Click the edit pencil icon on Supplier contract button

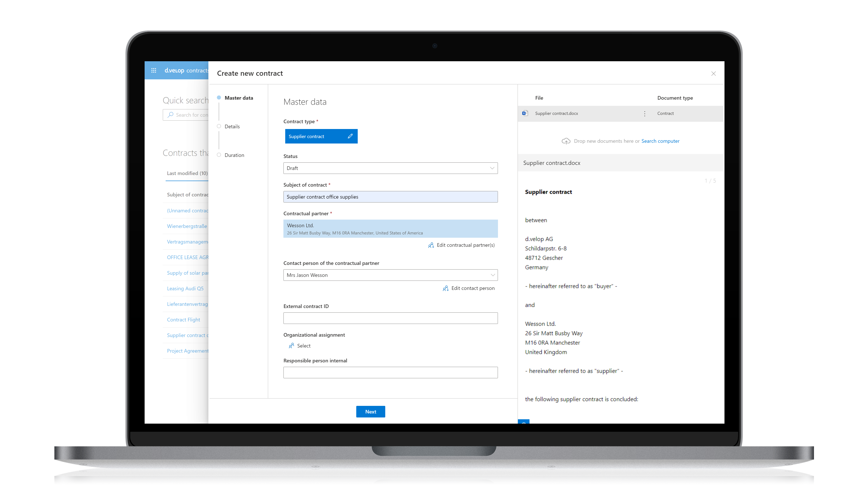point(350,136)
